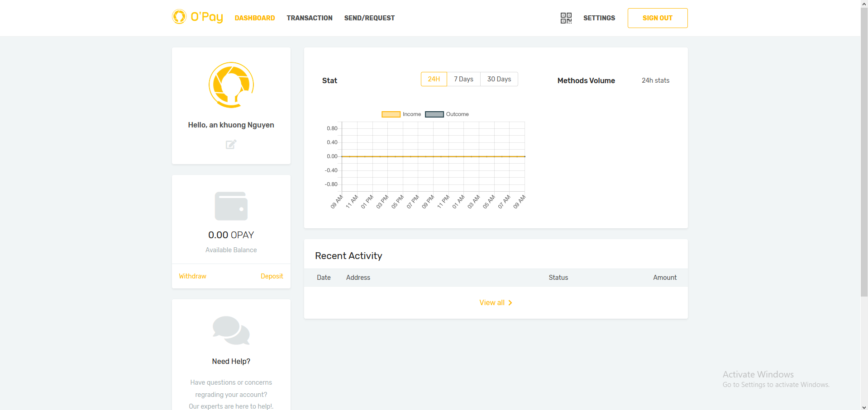Toggle the Income legend series
This screenshot has height=410, width=868.
click(x=401, y=114)
